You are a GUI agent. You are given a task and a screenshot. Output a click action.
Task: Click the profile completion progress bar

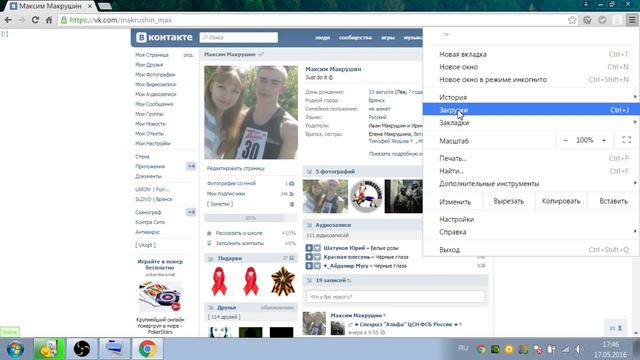[x=251, y=218]
